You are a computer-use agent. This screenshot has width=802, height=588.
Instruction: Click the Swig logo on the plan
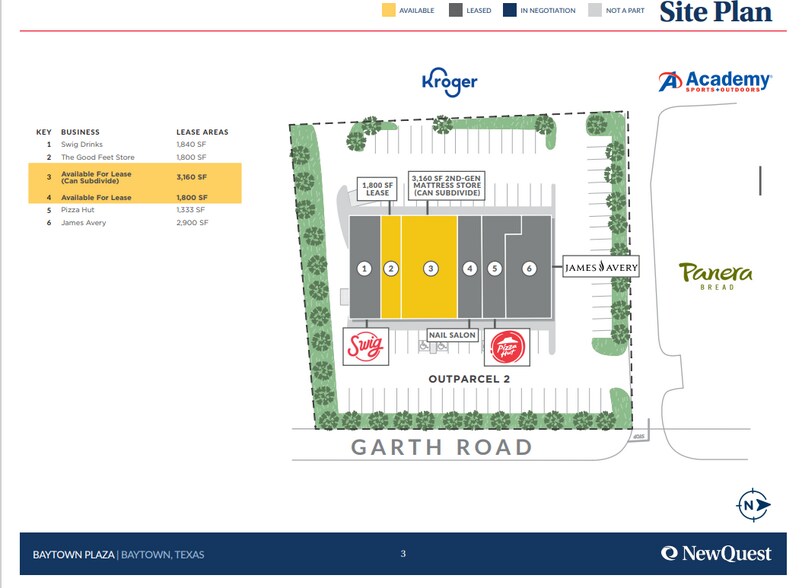(365, 347)
